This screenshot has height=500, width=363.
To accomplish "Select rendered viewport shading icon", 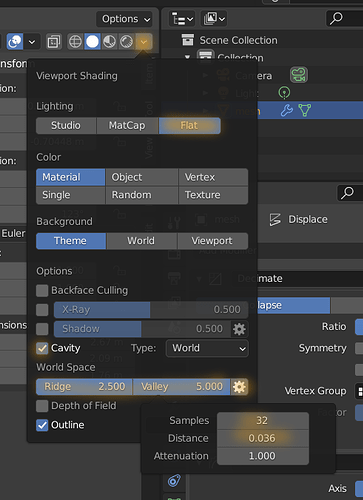I will 126,42.
